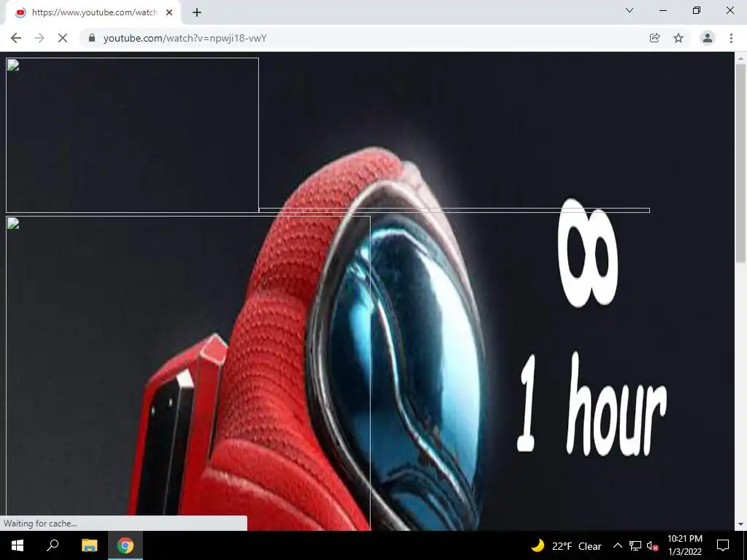Open the Chrome three-dot menu
This screenshot has width=747, height=560.
(x=731, y=38)
